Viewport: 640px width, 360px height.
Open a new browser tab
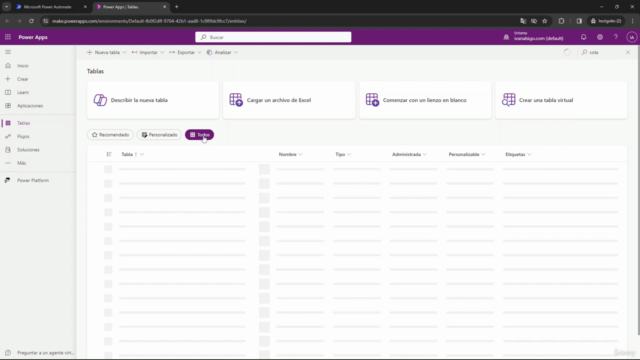click(x=177, y=7)
